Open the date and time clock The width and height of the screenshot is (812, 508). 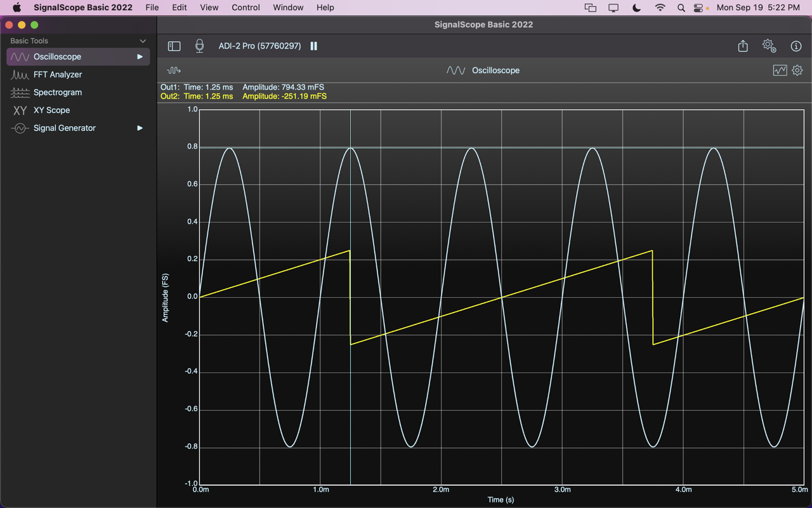pyautogui.click(x=758, y=8)
